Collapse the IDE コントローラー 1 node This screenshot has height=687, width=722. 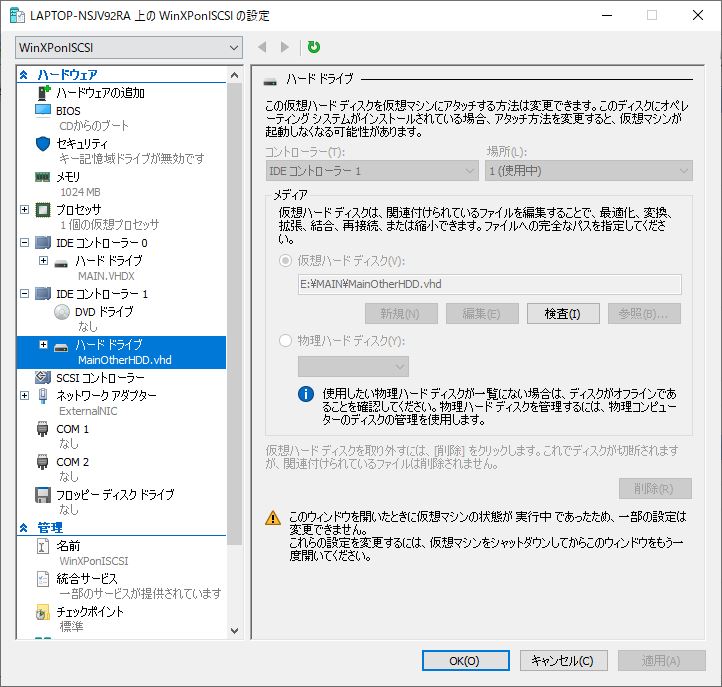(24, 293)
